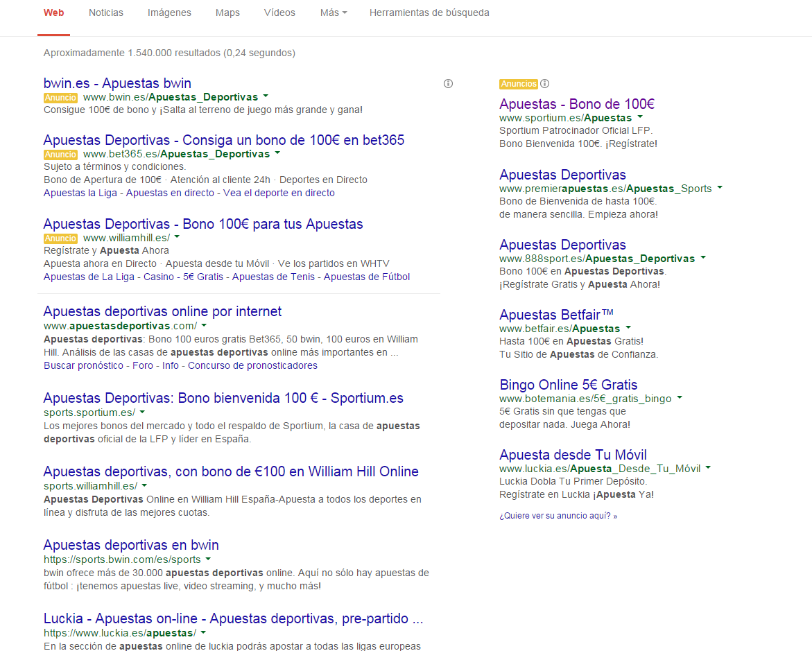Viewport: 812px width, 651px height.
Task: Switch to the Noticias tab
Action: point(106,12)
